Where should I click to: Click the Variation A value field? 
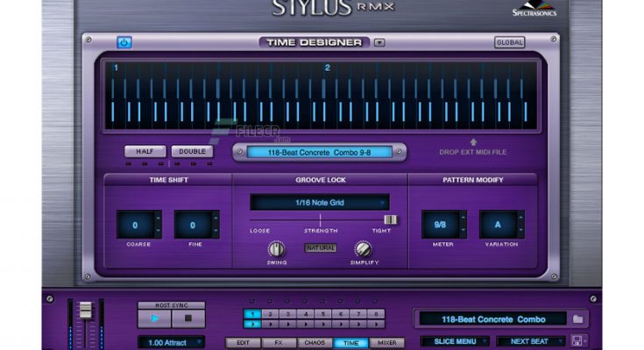pos(498,224)
